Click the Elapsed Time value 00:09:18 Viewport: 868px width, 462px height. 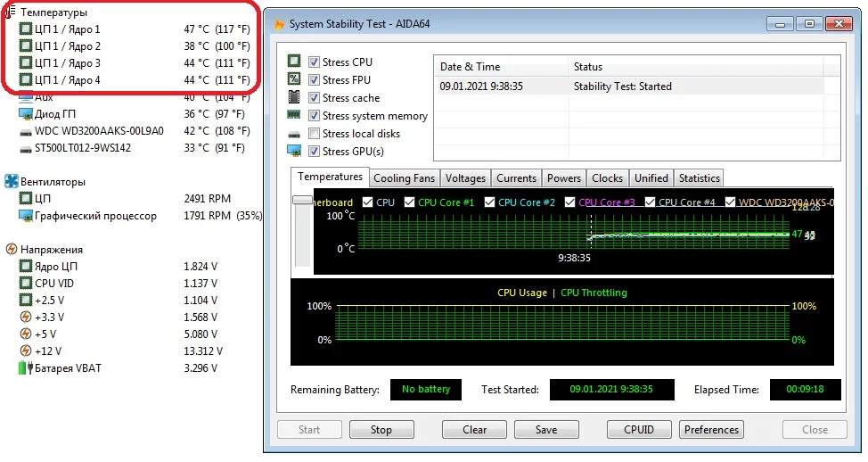pos(805,390)
